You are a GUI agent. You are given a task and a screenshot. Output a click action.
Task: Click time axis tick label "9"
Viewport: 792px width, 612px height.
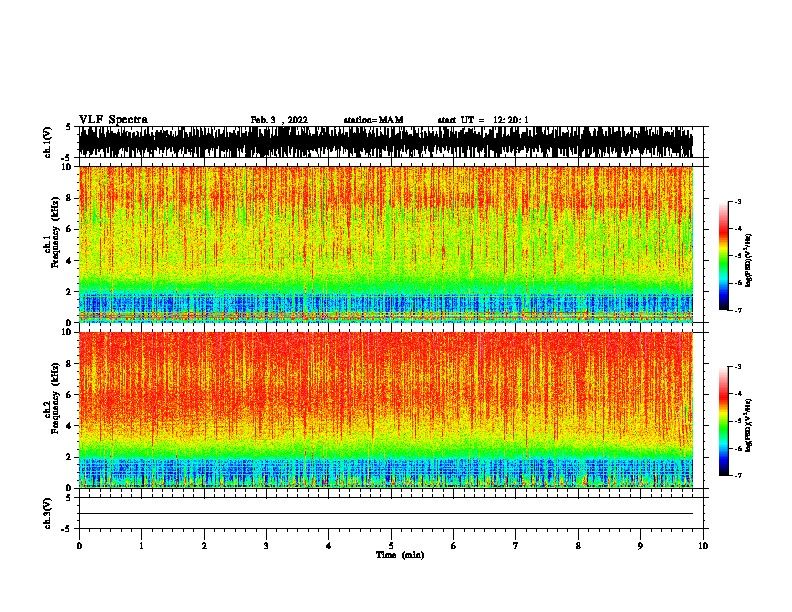coord(640,546)
